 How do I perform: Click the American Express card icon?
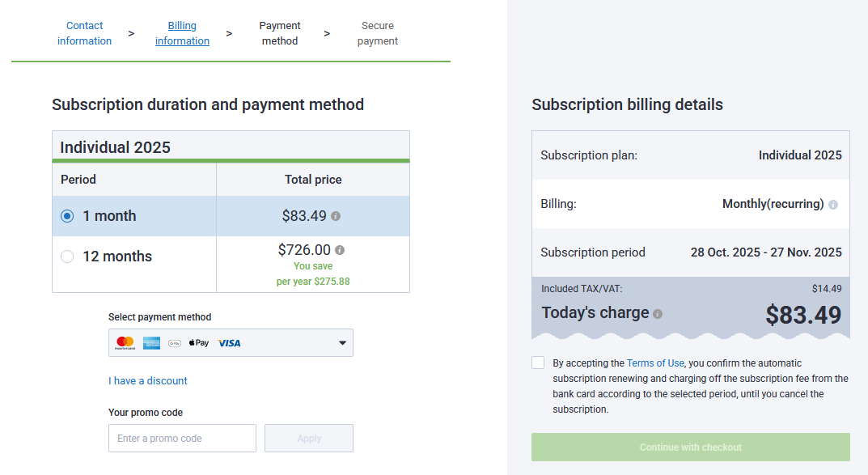151,343
